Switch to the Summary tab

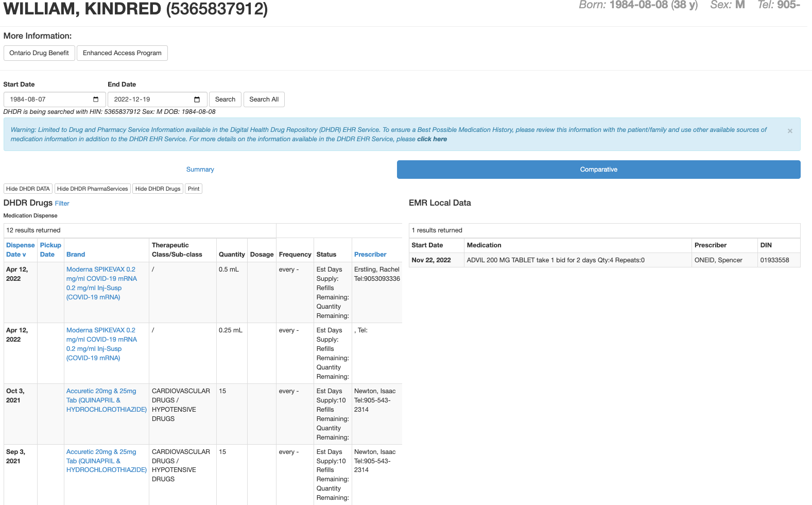200,170
